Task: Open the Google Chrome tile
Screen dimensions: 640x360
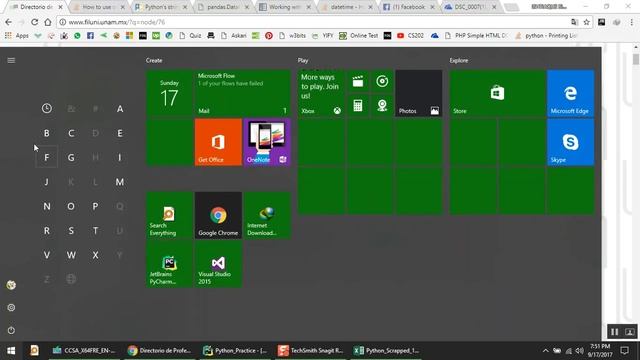Action: pos(218,216)
